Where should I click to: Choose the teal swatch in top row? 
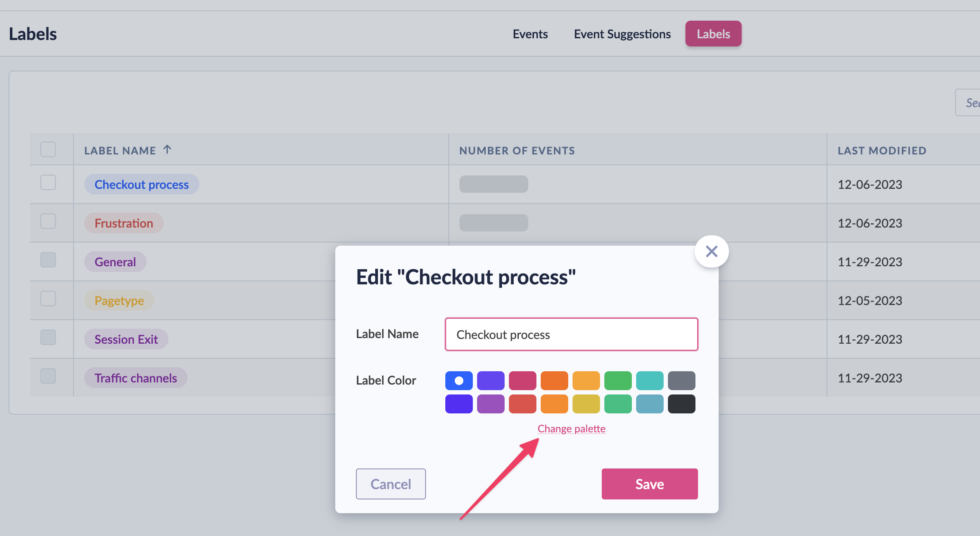(649, 380)
